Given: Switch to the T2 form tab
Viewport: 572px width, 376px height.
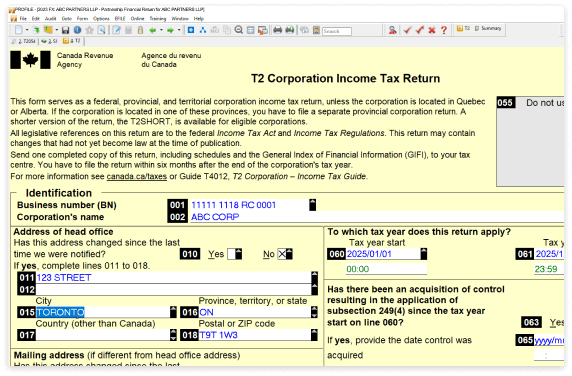Looking at the screenshot, I should click(72, 41).
